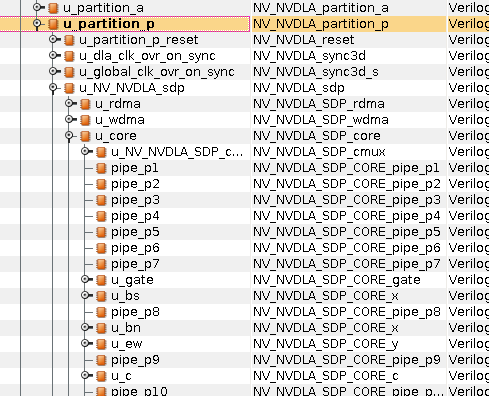Click the u_dla_clk_ovr_on_sync instance icon
This screenshot has width=489, height=396.
click(x=69, y=56)
